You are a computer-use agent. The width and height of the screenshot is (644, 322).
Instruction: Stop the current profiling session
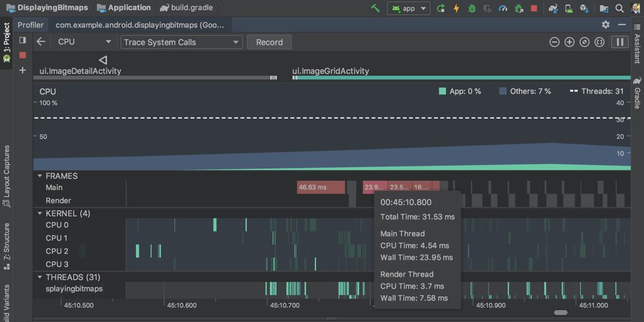click(x=22, y=55)
